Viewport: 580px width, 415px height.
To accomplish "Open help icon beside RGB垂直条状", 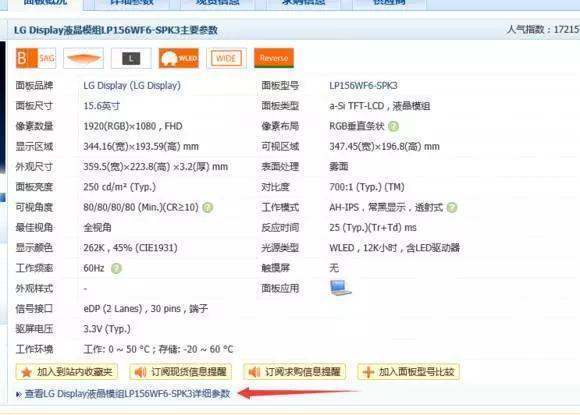I will coord(394,126).
